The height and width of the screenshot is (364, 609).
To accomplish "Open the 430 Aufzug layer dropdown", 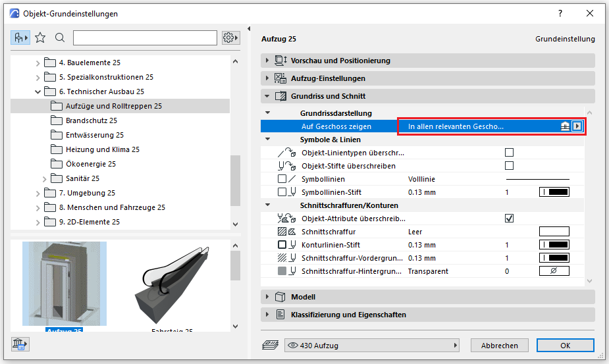I will pyautogui.click(x=372, y=345).
